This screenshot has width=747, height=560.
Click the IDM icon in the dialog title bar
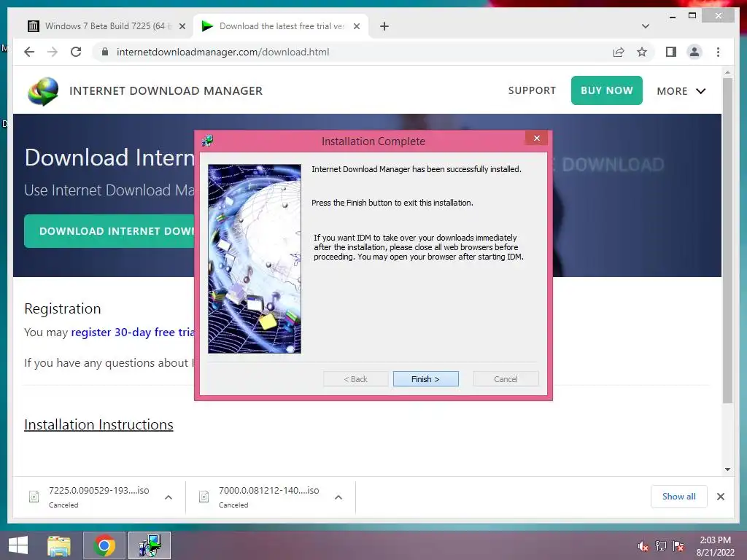tap(207, 141)
